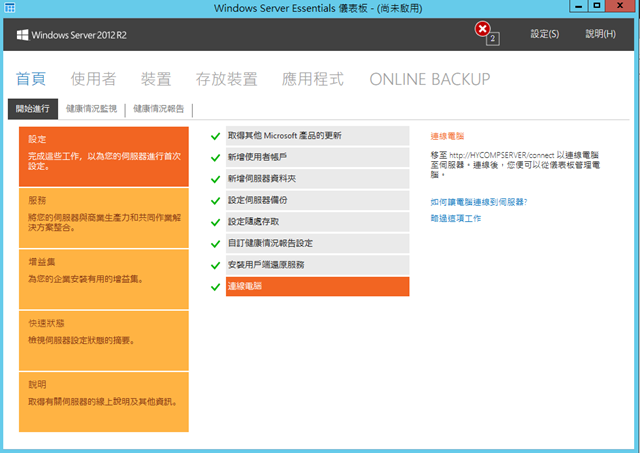Click the Windows Server 2012 R2 logo
This screenshot has width=640, height=453.
pyautogui.click(x=71, y=35)
